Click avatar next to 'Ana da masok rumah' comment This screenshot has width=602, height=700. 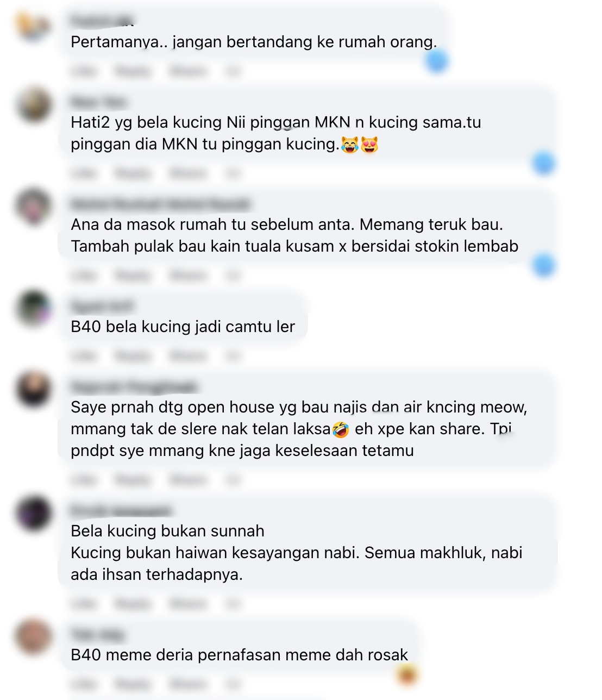[34, 207]
